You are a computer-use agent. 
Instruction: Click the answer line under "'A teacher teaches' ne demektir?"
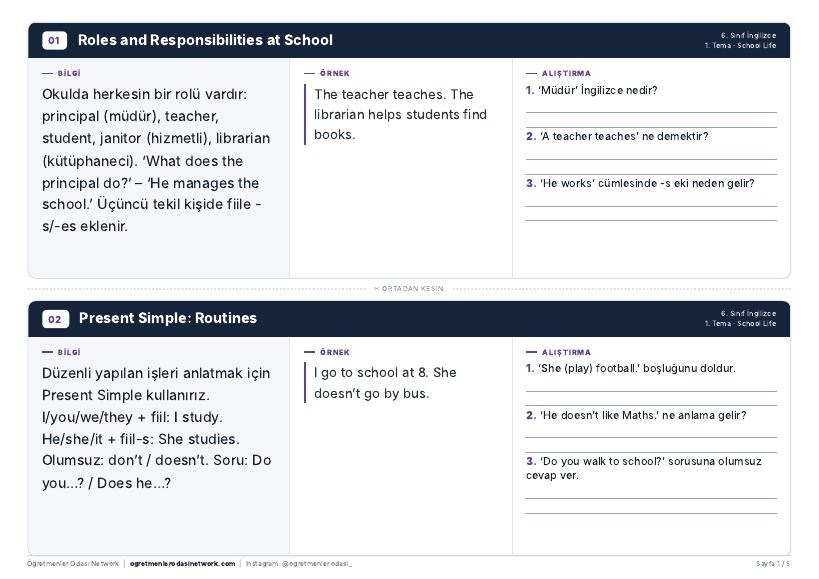651,159
